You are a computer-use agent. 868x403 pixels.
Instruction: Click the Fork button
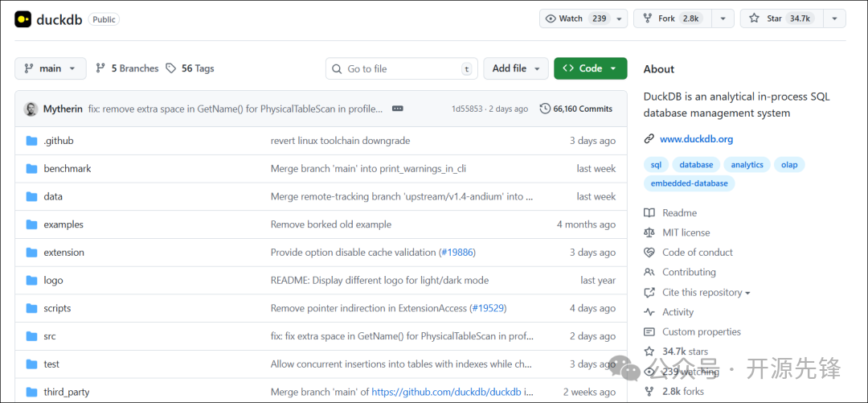[x=673, y=19]
